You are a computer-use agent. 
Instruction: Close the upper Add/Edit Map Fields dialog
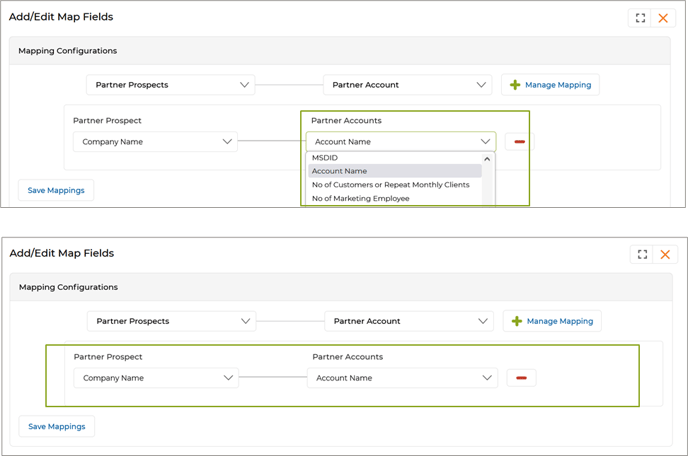click(663, 18)
